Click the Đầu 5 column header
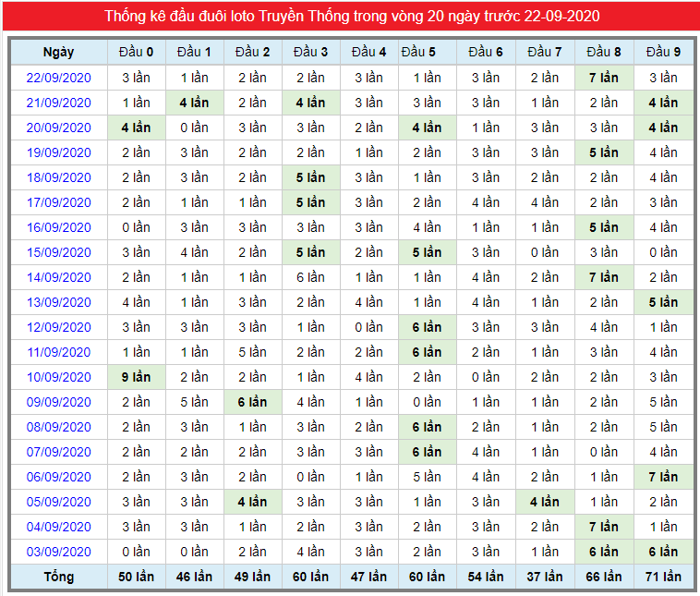Screen dimensions: 700x596 [x=418, y=53]
